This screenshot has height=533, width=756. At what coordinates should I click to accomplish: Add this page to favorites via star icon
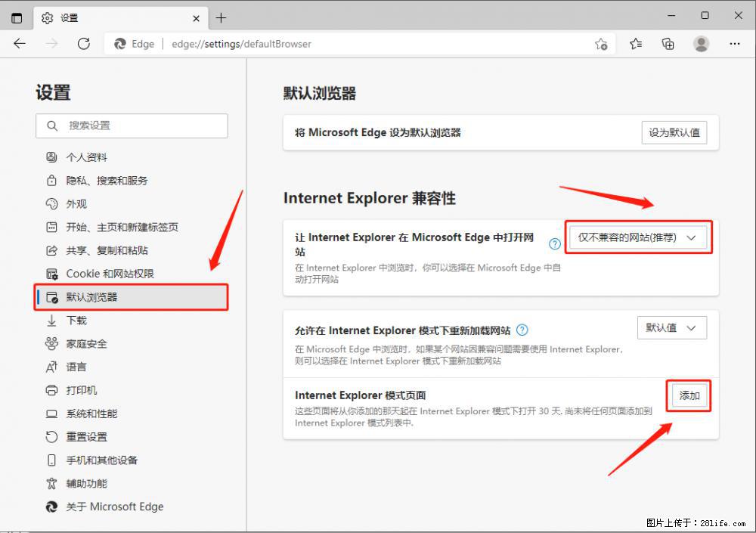pos(601,45)
